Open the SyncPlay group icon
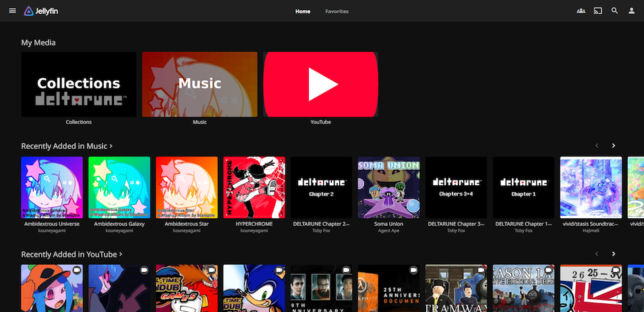The width and height of the screenshot is (644, 312). point(581,11)
